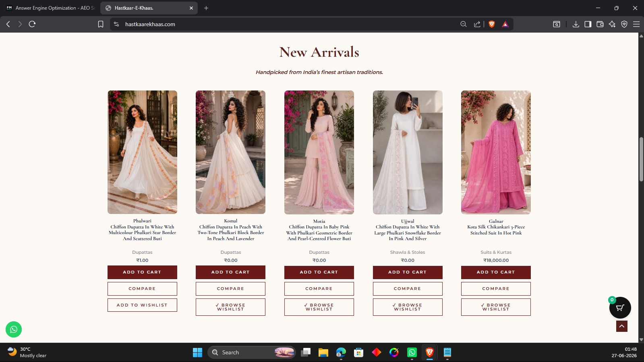This screenshot has width=644, height=362.
Task: Open File Explorer from taskbar
Action: 323,352
